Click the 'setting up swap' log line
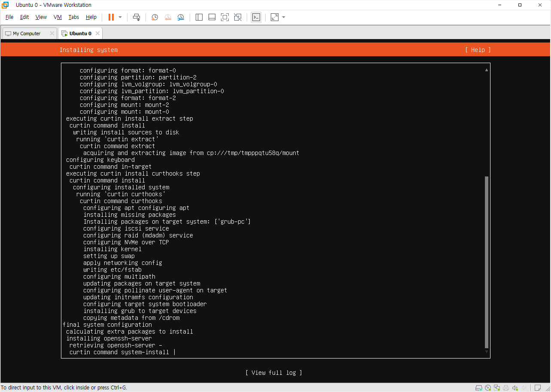This screenshot has height=392, width=551. (x=109, y=256)
